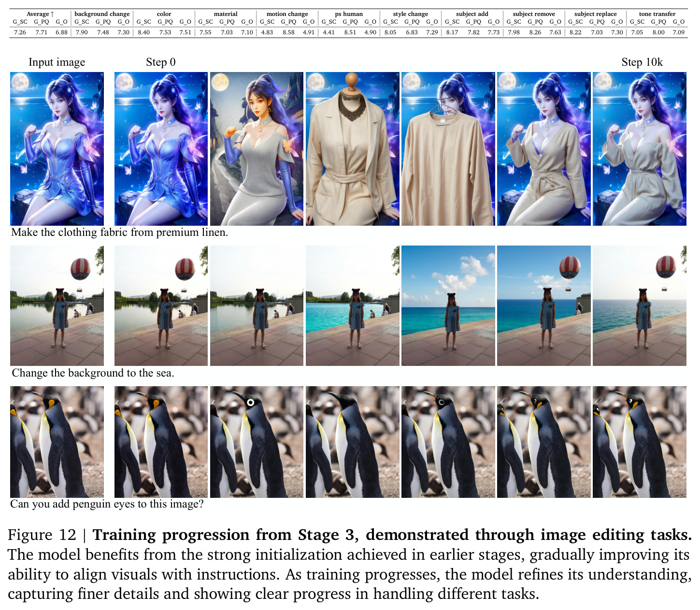Select the deep blue sea with balloon image

[544, 305]
